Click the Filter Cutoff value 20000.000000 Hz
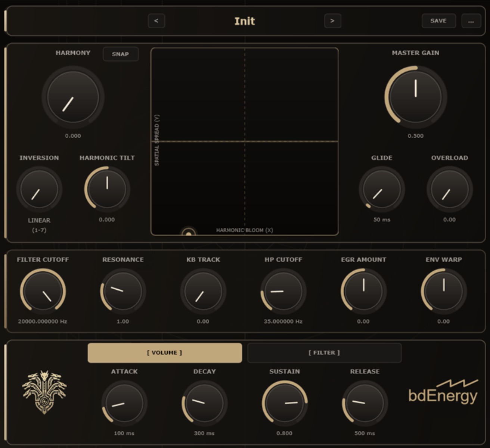This screenshot has height=448, width=490. coord(43,321)
